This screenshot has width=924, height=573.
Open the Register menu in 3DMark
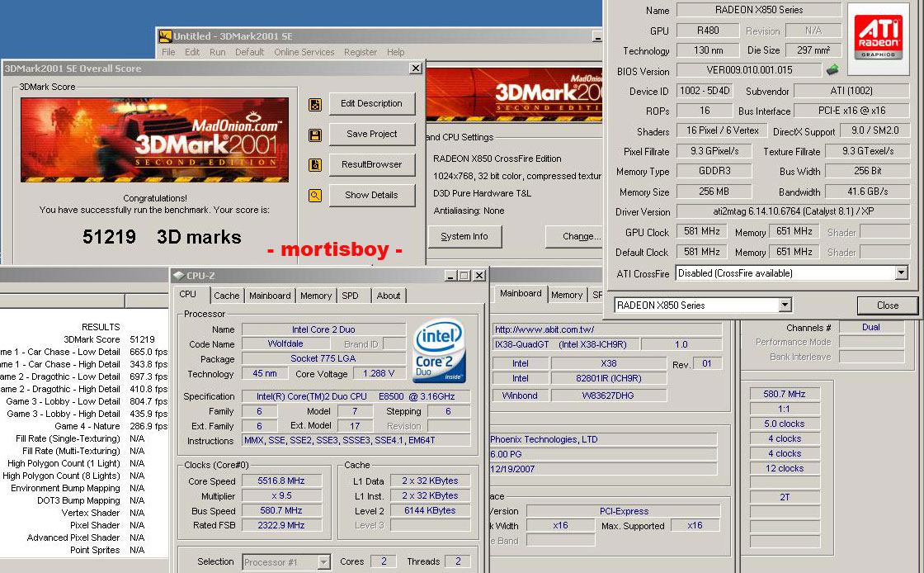(x=360, y=52)
